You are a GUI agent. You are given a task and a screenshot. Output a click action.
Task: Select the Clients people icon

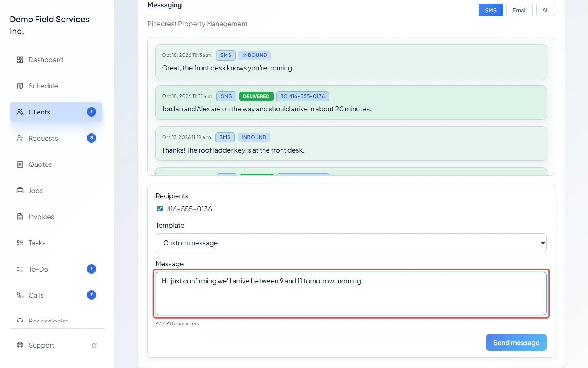20,112
